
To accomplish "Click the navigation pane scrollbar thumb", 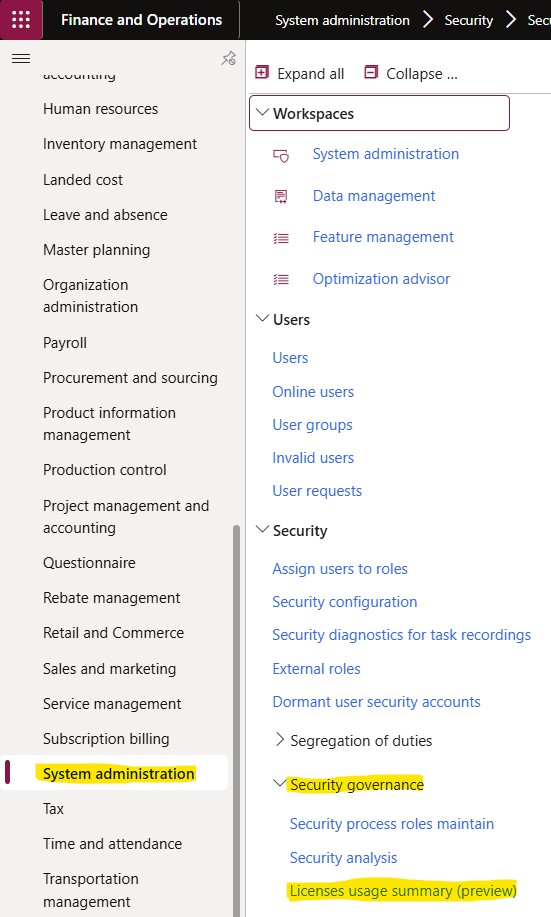I will click(x=236, y=720).
